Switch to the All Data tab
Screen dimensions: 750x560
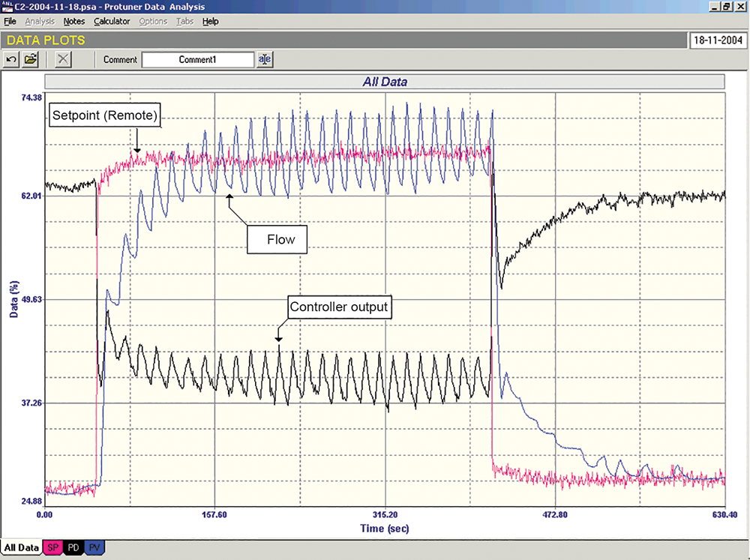(x=20, y=548)
